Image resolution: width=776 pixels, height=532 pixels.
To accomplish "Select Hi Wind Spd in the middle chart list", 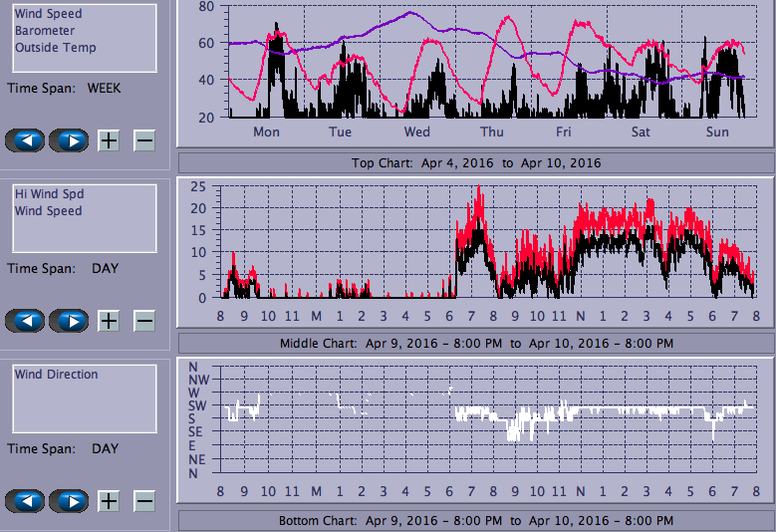I will (x=49, y=195).
